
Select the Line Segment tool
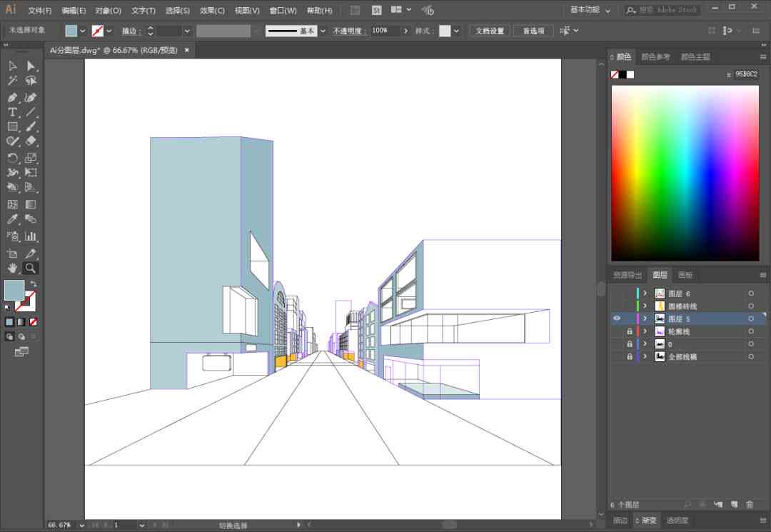(x=31, y=112)
